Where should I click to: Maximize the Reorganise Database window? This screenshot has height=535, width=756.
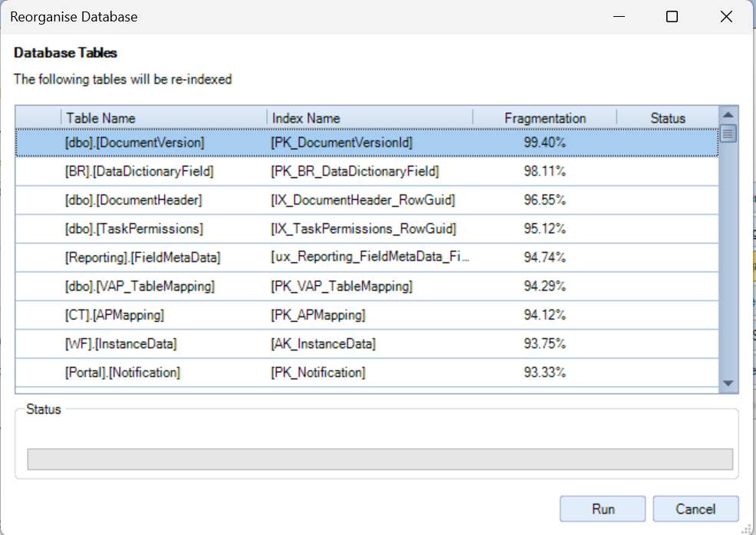click(x=672, y=17)
